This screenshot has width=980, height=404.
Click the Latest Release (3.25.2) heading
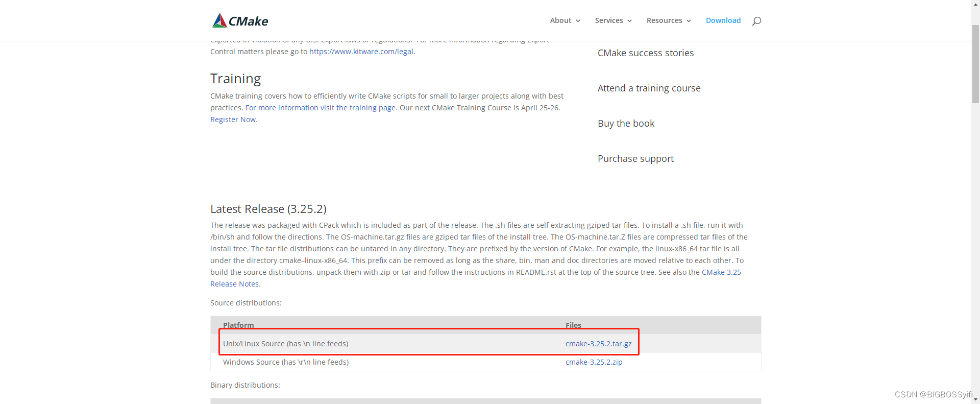pyautogui.click(x=268, y=209)
